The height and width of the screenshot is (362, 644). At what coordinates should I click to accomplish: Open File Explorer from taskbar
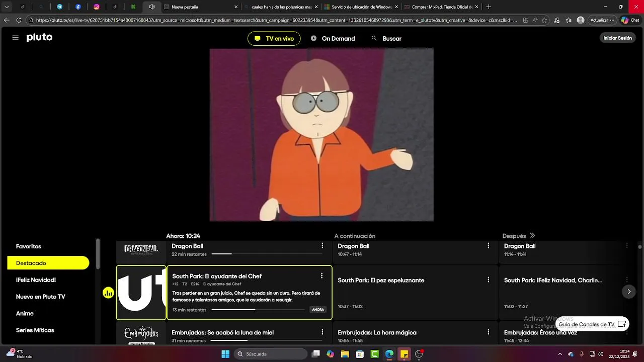point(345,354)
